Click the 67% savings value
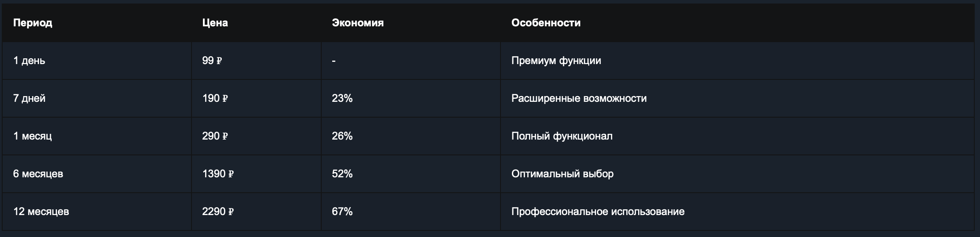This screenshot has width=980, height=237. (342, 212)
